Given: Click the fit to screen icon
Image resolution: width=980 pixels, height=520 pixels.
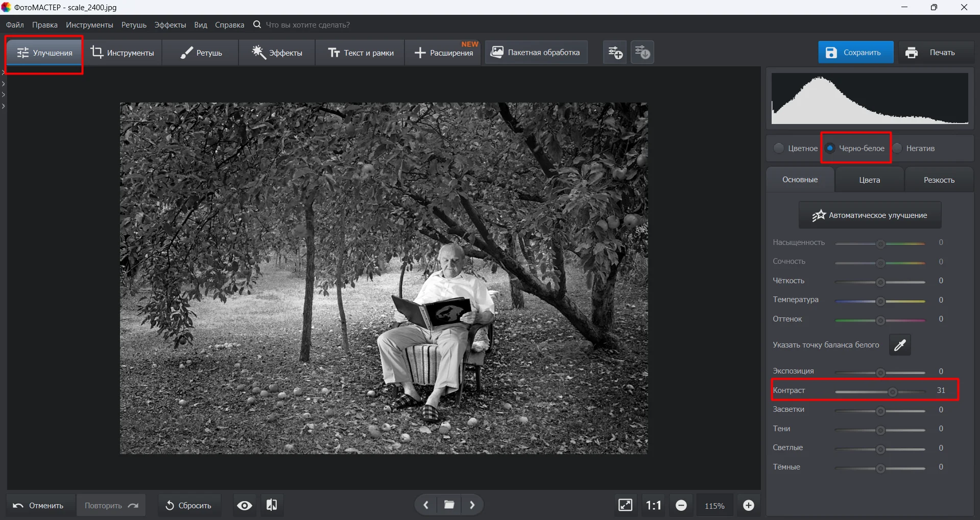Looking at the screenshot, I should [626, 505].
